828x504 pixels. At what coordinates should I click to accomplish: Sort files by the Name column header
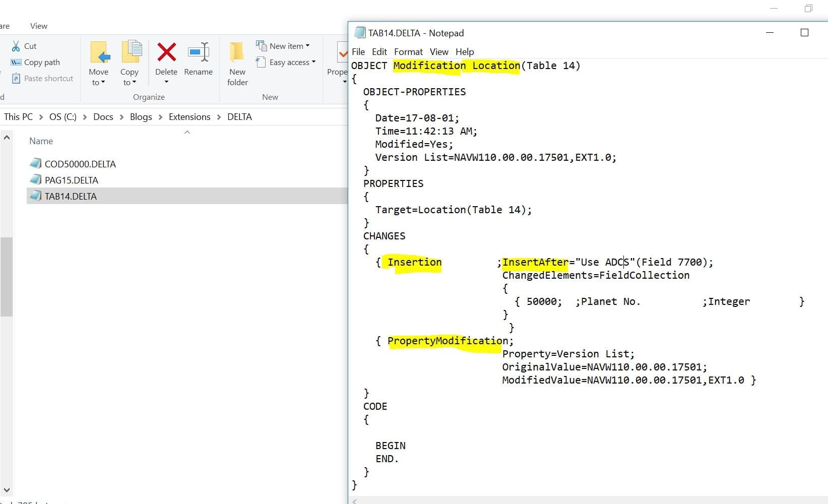(41, 141)
